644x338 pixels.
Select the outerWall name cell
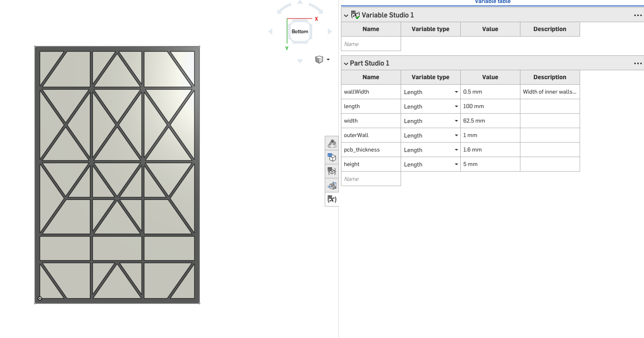371,135
